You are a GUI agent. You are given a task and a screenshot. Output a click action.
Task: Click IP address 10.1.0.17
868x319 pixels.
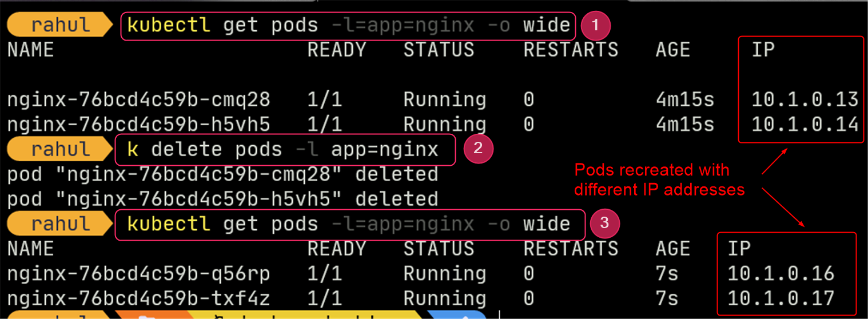781,298
